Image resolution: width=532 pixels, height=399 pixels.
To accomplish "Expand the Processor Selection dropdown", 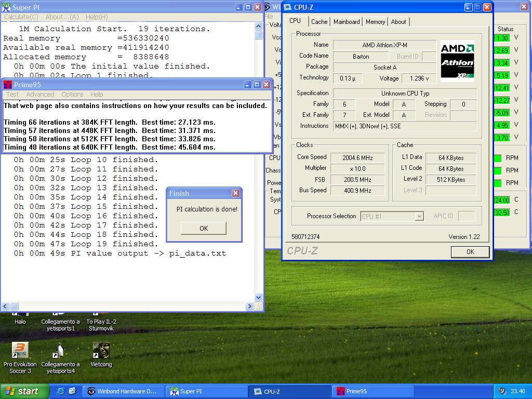I will [x=419, y=216].
